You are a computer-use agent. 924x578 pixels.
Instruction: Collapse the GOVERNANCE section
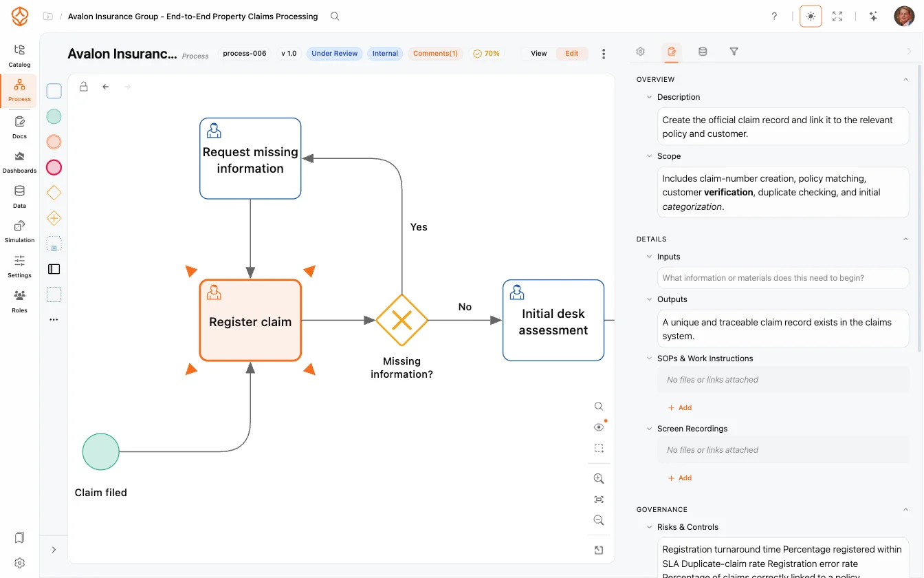click(x=905, y=510)
